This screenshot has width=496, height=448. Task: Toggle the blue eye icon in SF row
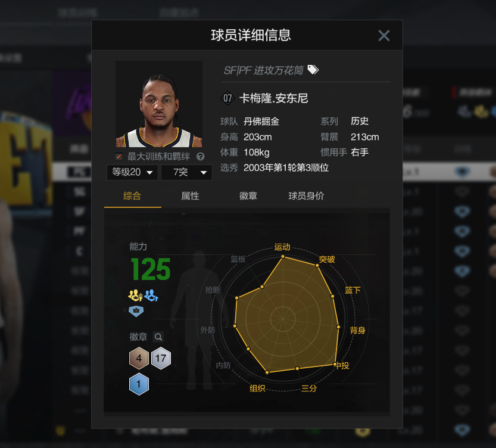462,211
